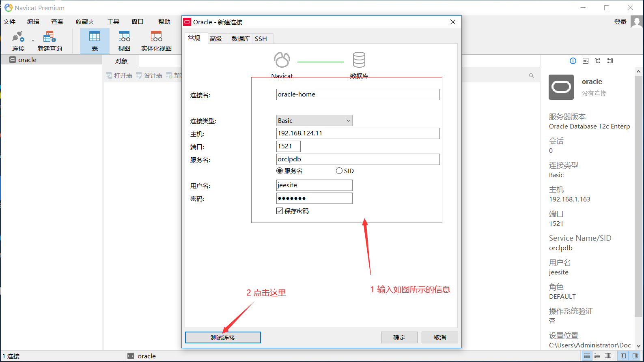Click the 用户名 field containing jeesite

[x=314, y=185]
